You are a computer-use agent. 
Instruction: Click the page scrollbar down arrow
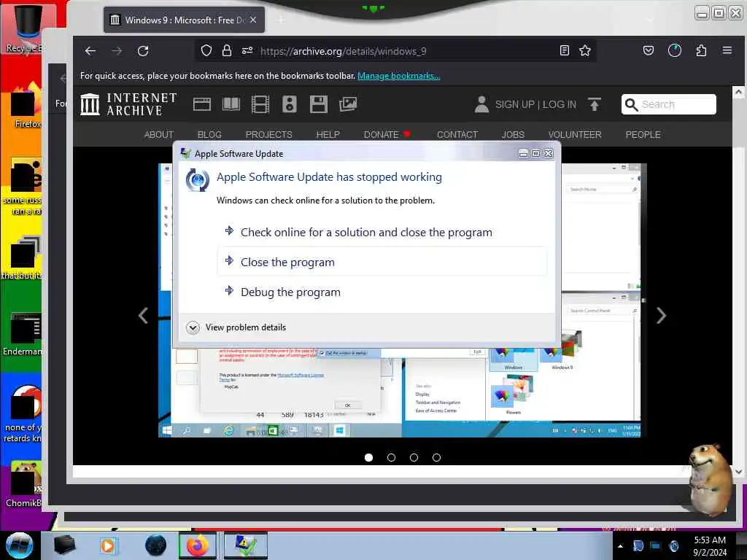tap(738, 472)
